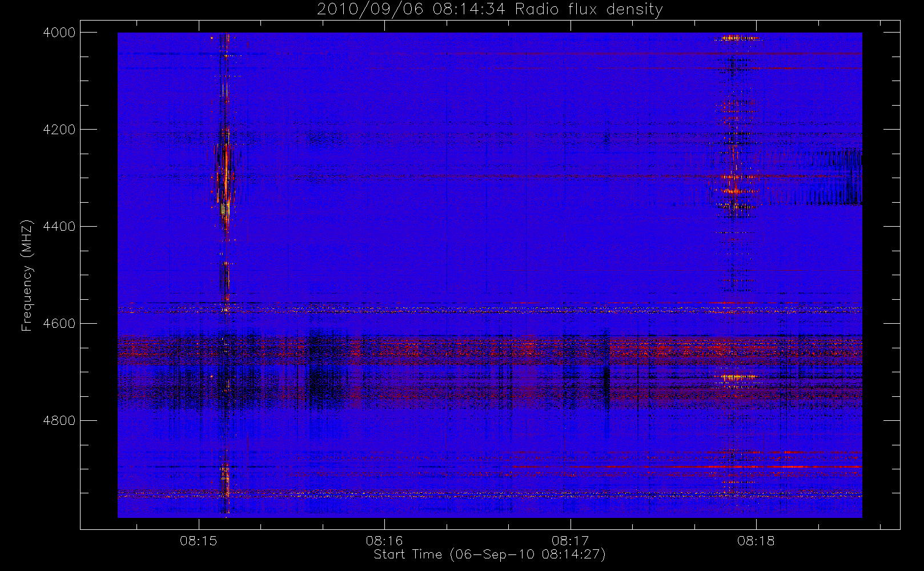
Task: Click the 4200 frequency tick label
Action: tap(59, 130)
